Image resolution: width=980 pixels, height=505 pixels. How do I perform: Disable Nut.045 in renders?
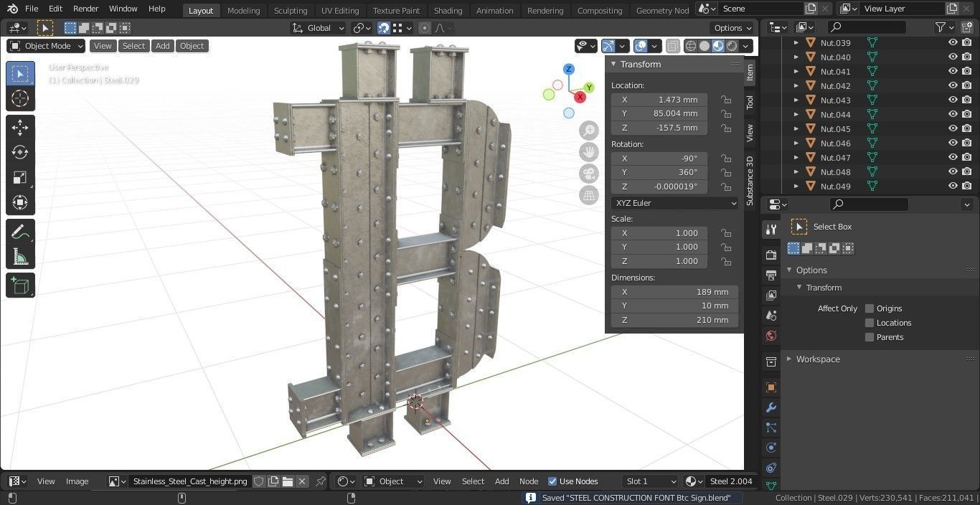click(x=967, y=128)
